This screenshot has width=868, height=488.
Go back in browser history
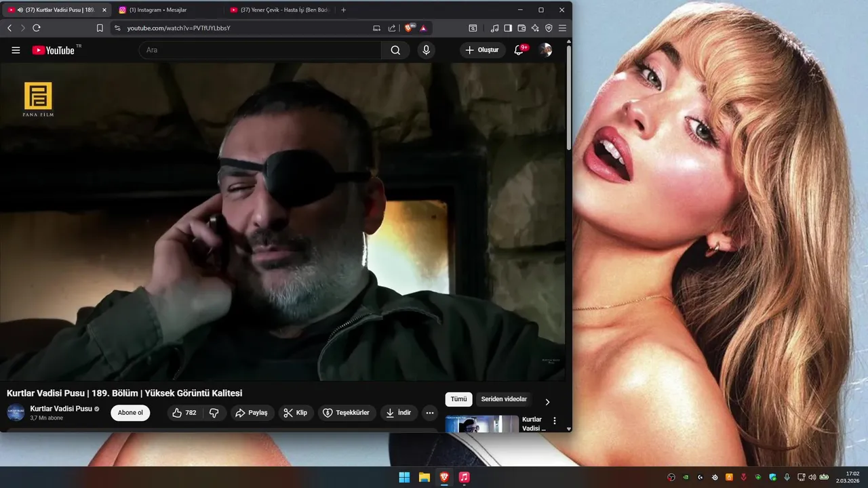coord(9,28)
